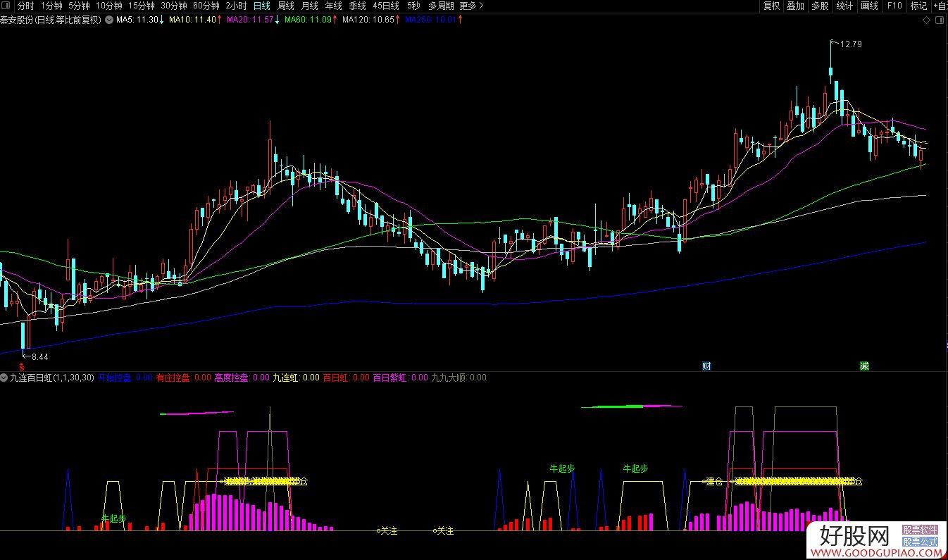
Task: Select the 15分钟 period tab
Action: pyautogui.click(x=141, y=6)
